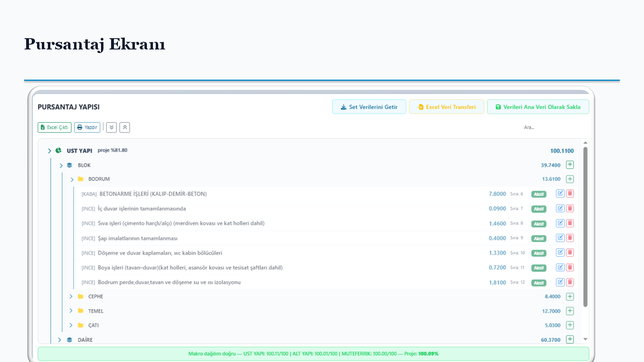The image size is (644, 362).
Task: Edit the Şap imalatlarının tamamlanması row
Action: pyautogui.click(x=560, y=238)
